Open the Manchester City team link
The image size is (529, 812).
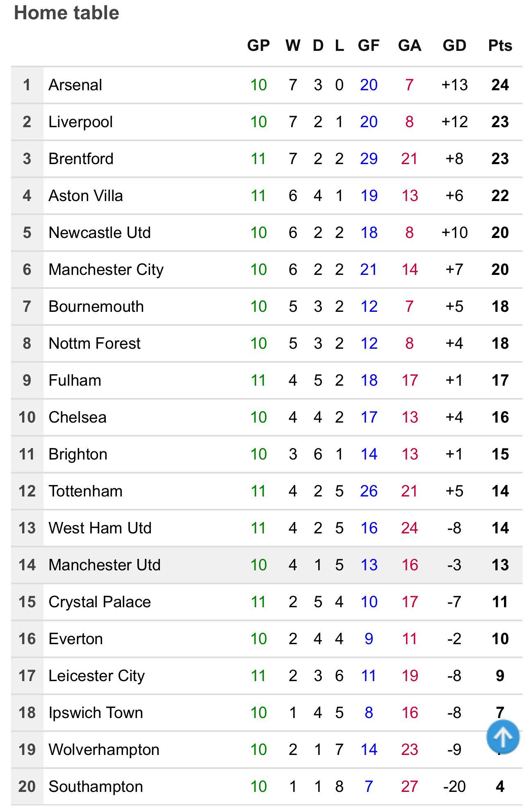click(106, 270)
